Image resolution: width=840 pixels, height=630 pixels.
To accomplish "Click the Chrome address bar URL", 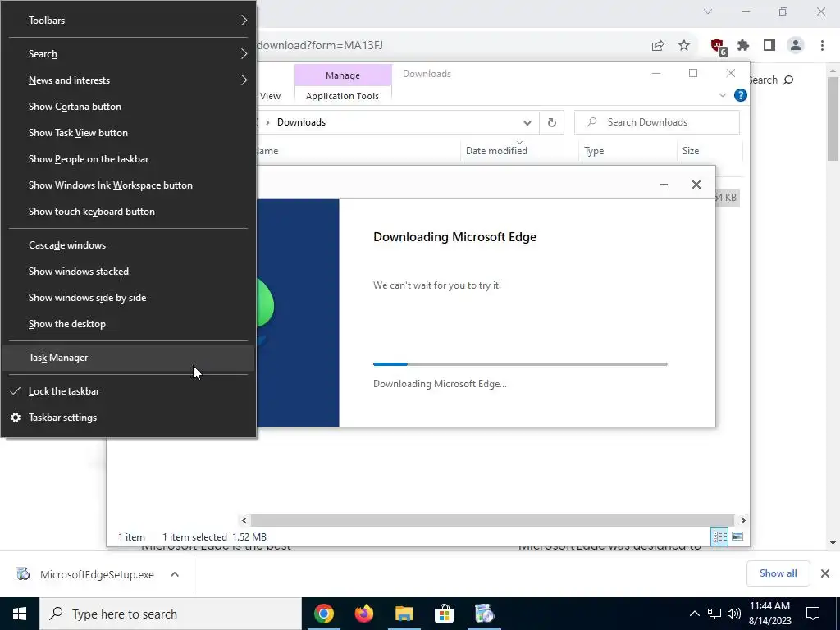I will point(320,46).
